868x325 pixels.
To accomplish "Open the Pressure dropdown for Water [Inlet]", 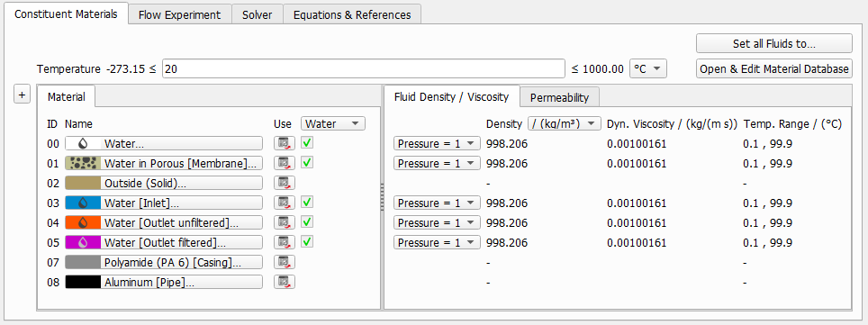I will click(x=436, y=203).
